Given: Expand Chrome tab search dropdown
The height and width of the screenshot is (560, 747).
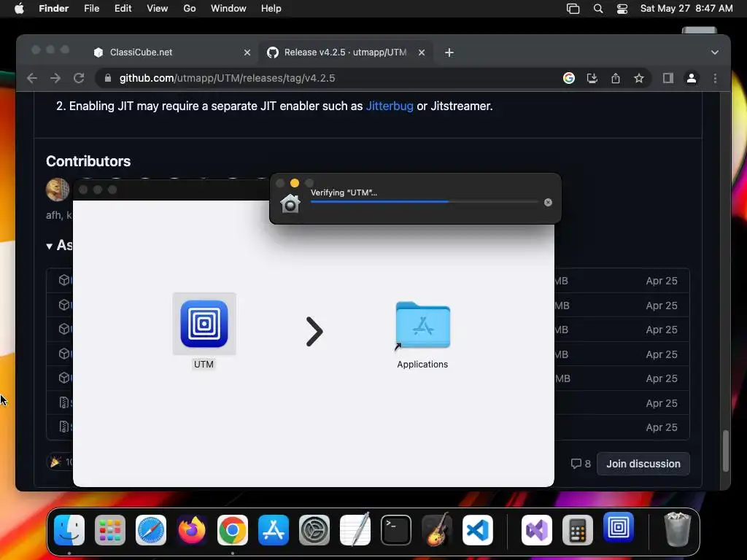Looking at the screenshot, I should (x=715, y=52).
